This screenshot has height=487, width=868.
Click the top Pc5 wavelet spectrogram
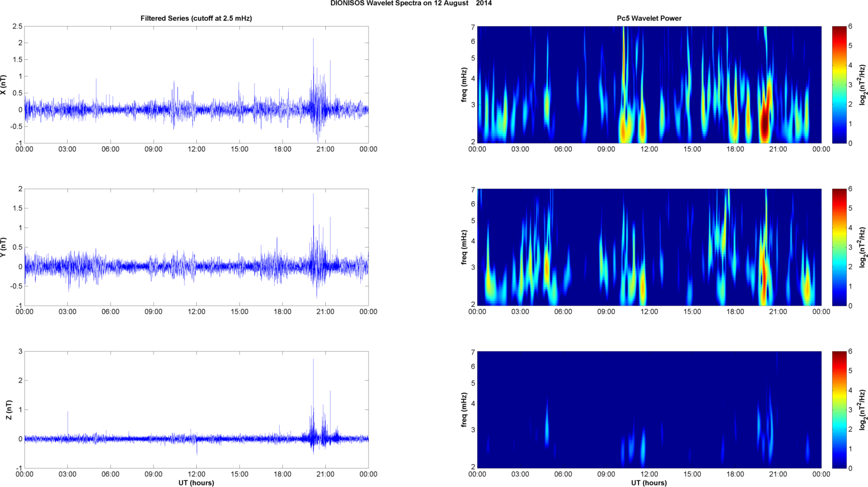click(649, 85)
